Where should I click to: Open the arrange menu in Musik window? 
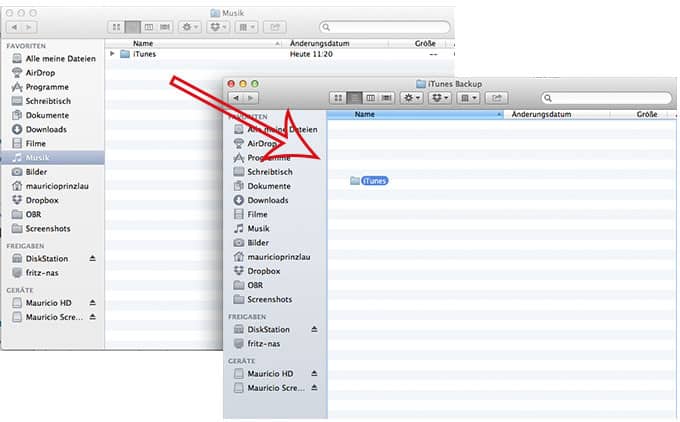click(x=247, y=27)
